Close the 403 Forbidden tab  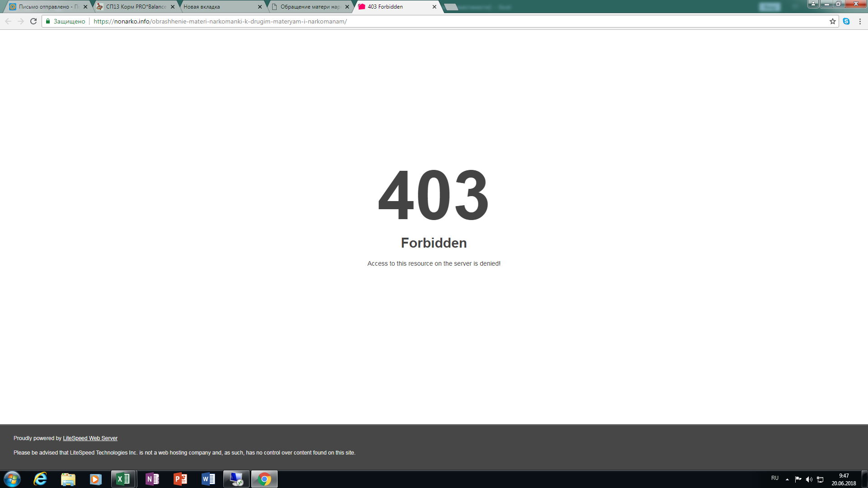[x=434, y=7]
